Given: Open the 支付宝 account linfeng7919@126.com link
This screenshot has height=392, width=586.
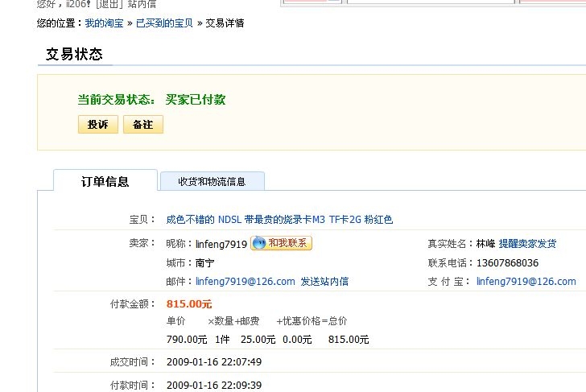Looking at the screenshot, I should [x=526, y=282].
